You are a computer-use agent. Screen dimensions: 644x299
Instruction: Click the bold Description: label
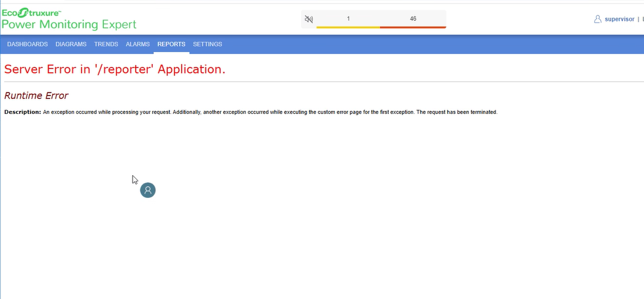tap(23, 112)
